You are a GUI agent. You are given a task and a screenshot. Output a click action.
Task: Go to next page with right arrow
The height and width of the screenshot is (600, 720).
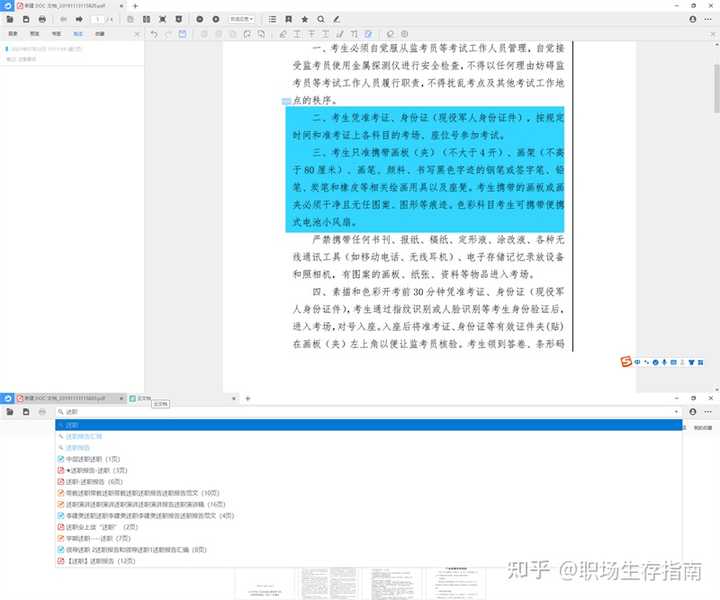tap(79, 19)
